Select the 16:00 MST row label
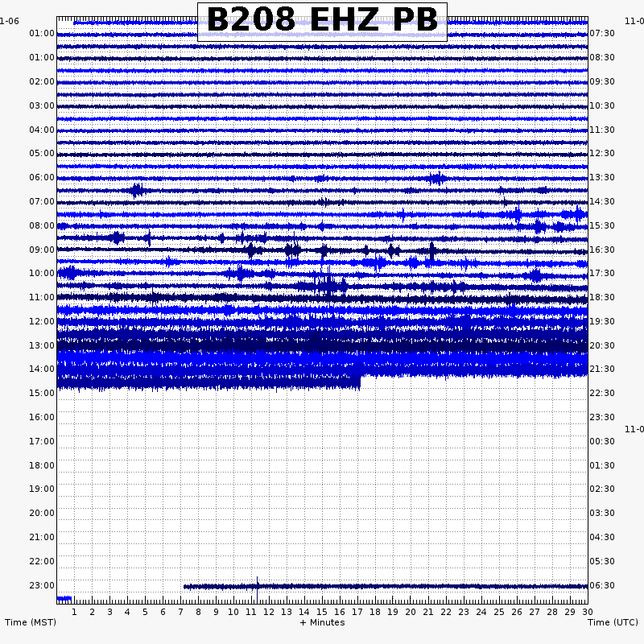This screenshot has height=644, width=644. pos(42,417)
